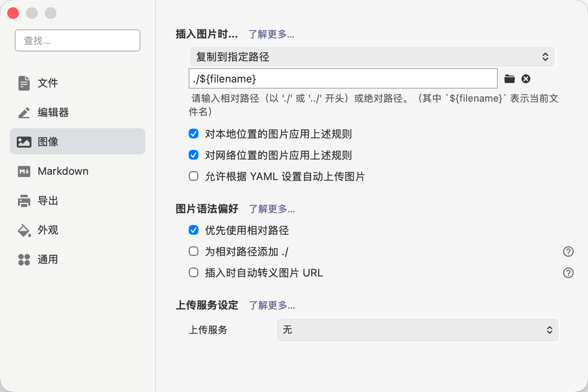Screen dimensions: 588x392
Task: Click the folder icon to browse image path
Action: (509, 79)
